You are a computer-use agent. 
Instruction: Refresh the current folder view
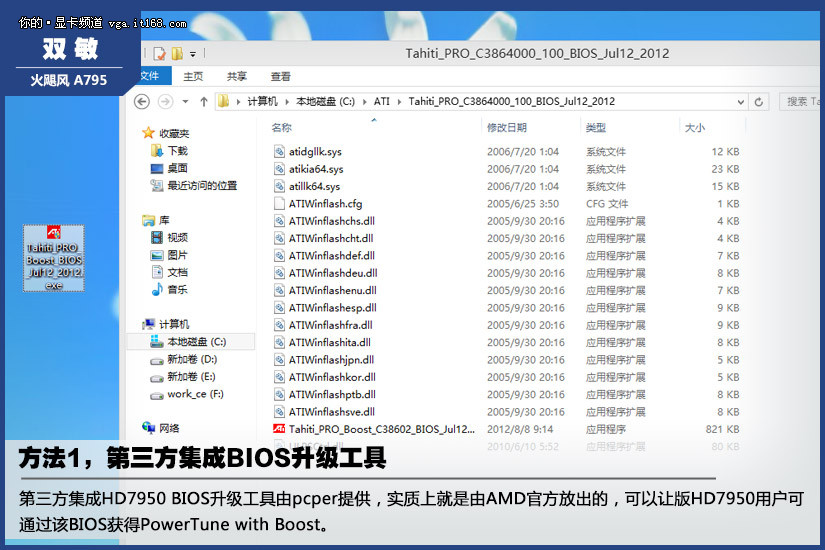coord(759,102)
